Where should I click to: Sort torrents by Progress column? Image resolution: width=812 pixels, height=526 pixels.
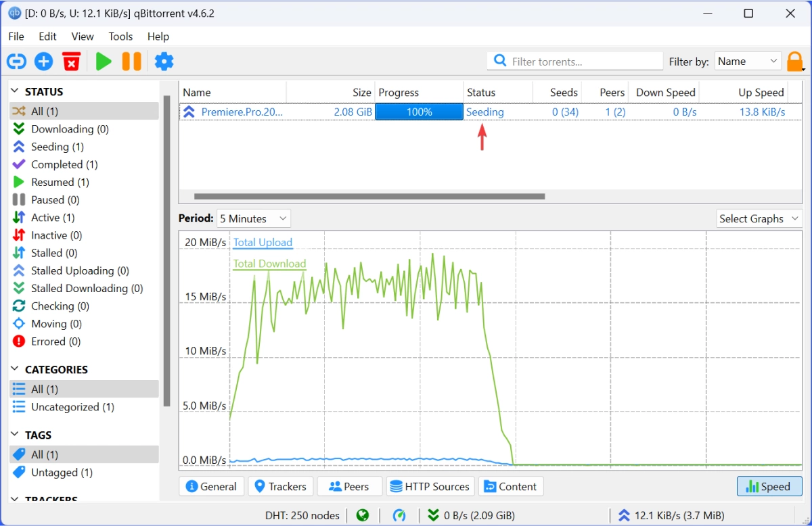coord(419,92)
